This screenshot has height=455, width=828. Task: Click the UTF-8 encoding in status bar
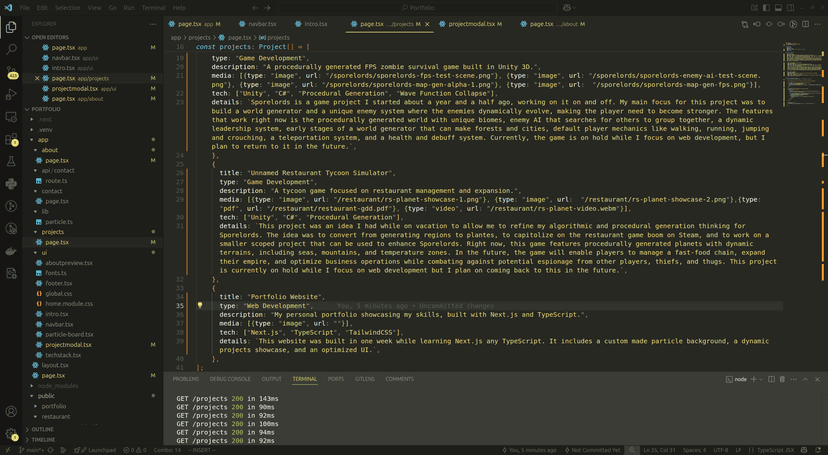click(x=721, y=450)
